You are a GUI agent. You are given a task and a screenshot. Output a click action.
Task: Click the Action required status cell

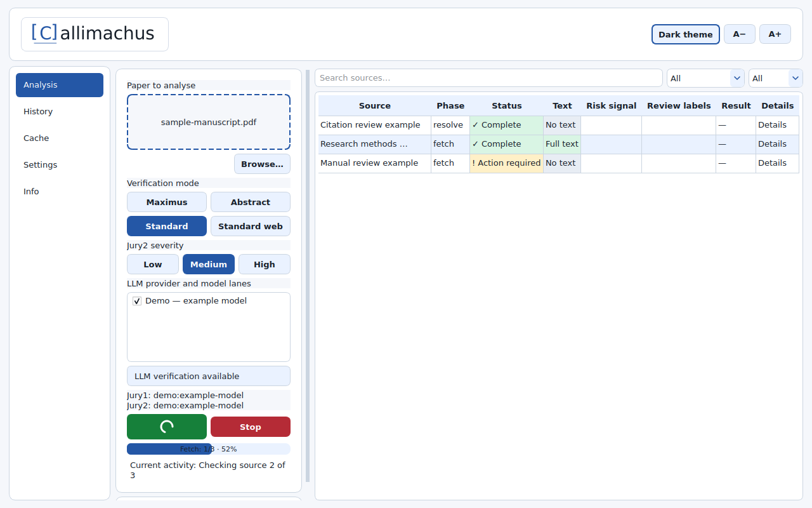click(x=507, y=163)
